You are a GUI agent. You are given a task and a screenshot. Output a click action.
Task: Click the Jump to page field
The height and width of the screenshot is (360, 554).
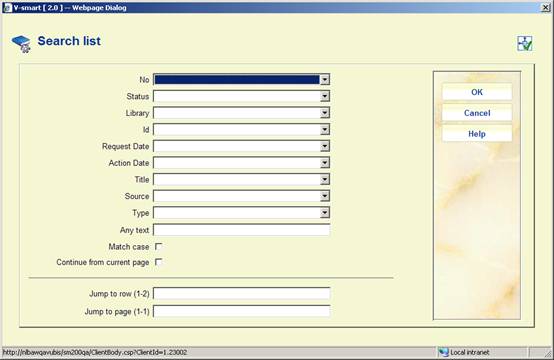[242, 311]
